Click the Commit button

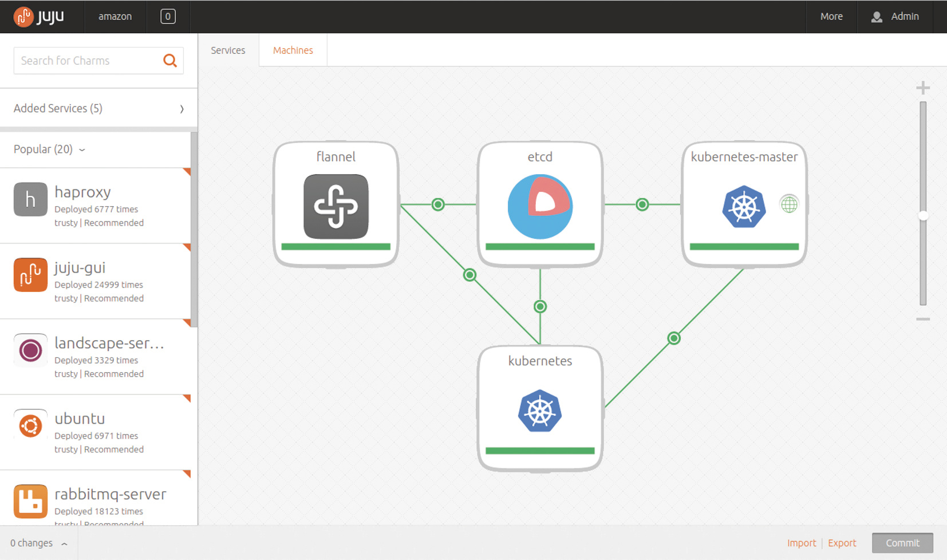click(x=902, y=543)
